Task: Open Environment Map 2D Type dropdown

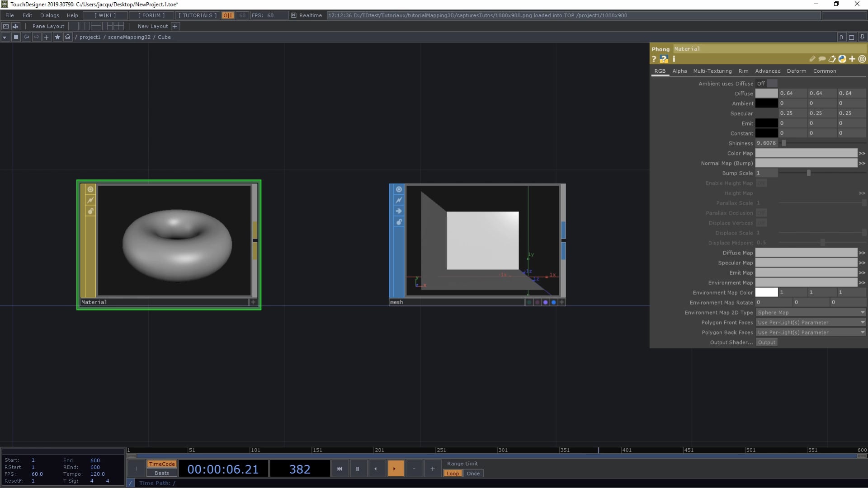Action: (x=811, y=313)
